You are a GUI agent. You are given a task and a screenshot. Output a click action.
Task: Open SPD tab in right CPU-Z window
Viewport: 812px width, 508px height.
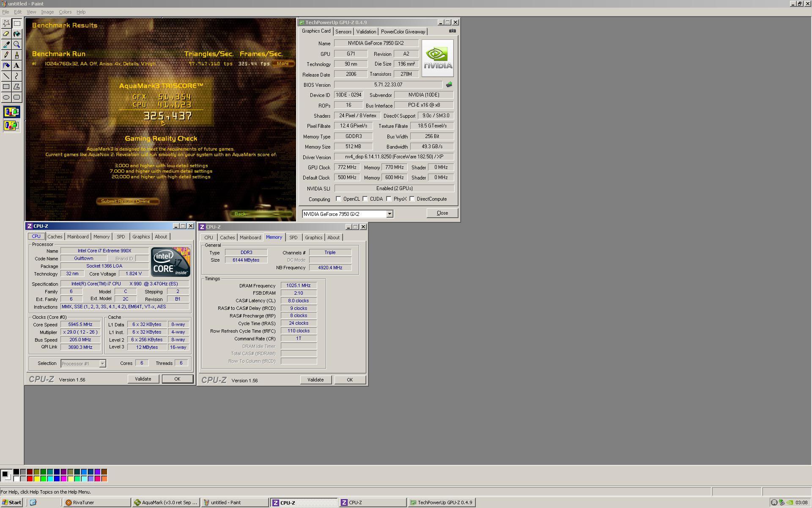[293, 237]
